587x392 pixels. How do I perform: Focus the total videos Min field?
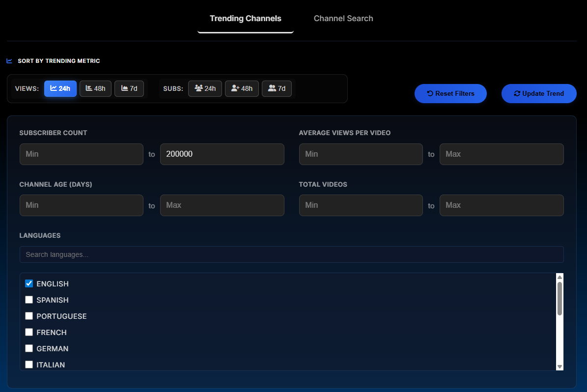[x=361, y=205]
